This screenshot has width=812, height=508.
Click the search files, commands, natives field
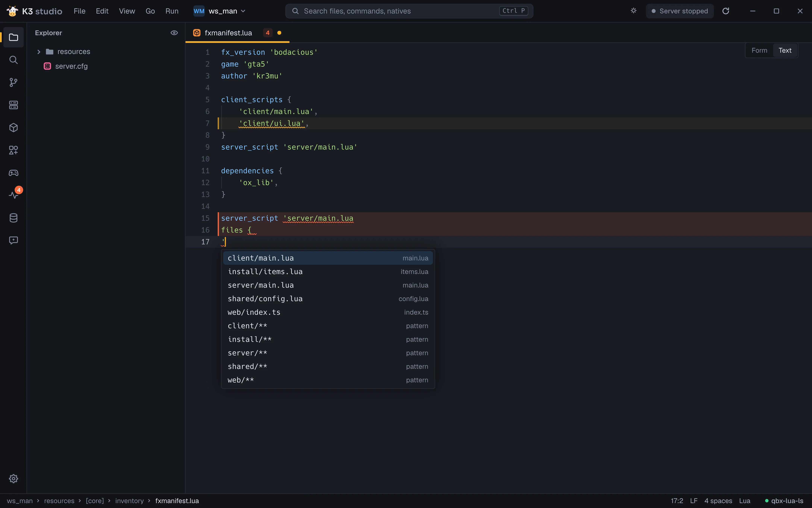pos(409,11)
